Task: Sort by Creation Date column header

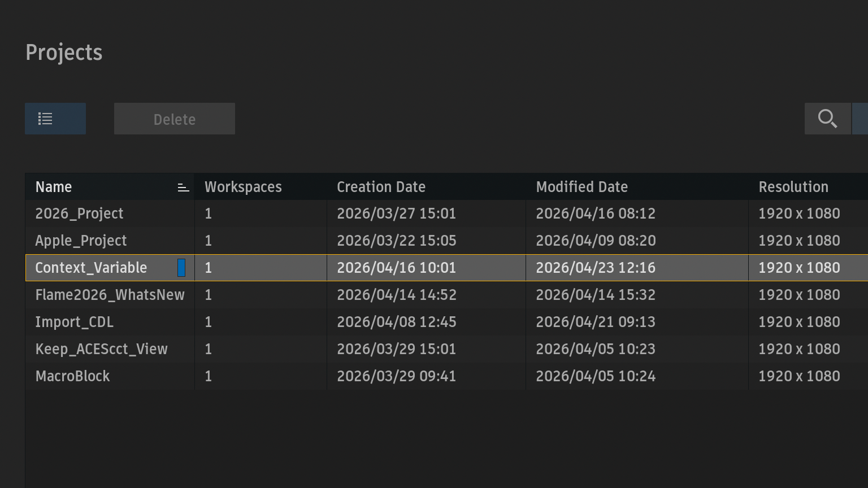Action: pyautogui.click(x=381, y=187)
